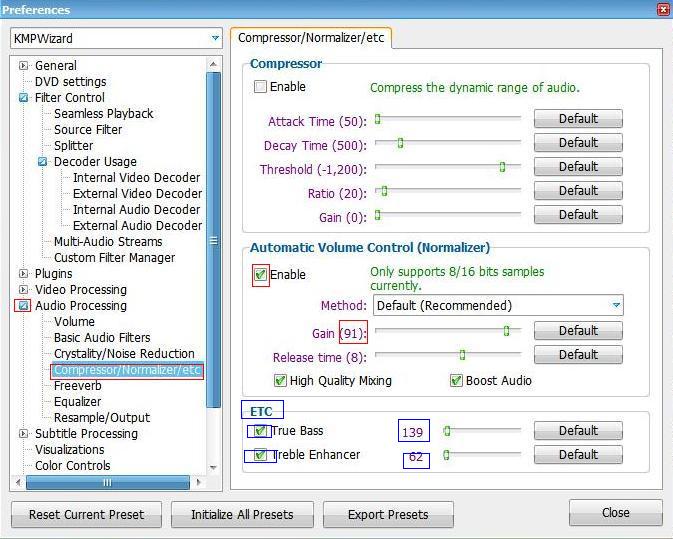Click Default for Attack Time
Screen dimensions: 673x539
578,118
